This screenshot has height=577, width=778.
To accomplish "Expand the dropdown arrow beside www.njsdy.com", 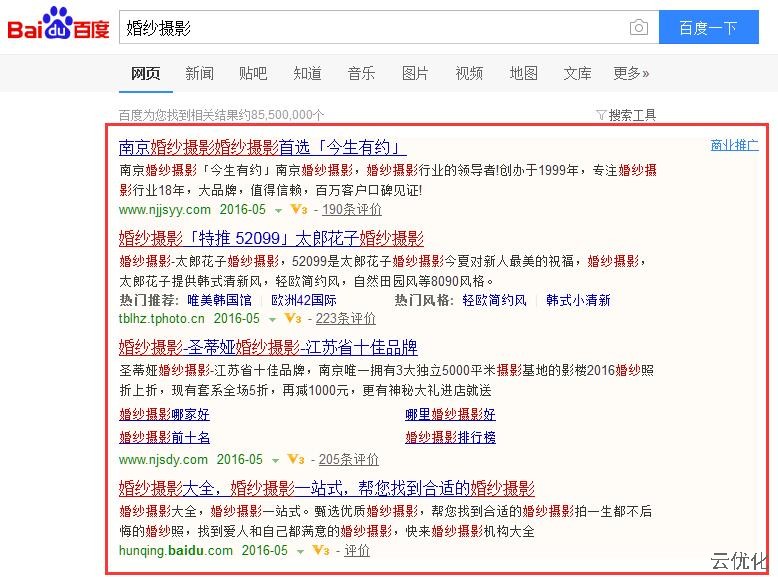I will pyautogui.click(x=276, y=461).
